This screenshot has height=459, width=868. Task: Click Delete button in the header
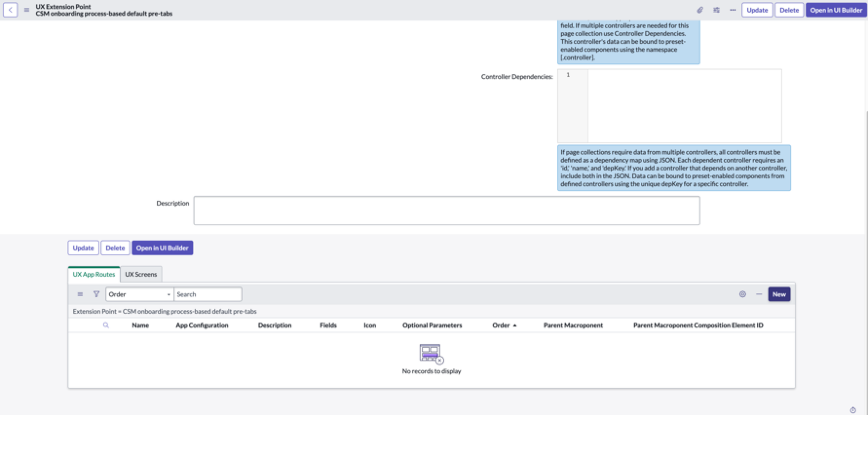[x=789, y=10]
